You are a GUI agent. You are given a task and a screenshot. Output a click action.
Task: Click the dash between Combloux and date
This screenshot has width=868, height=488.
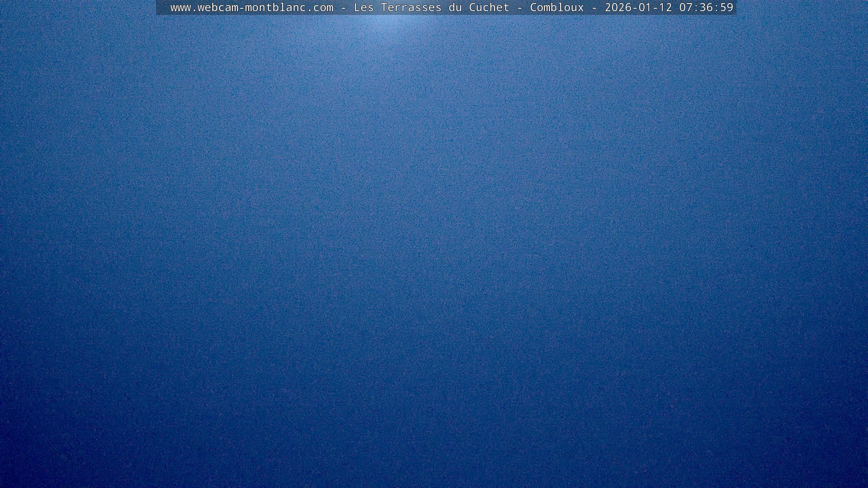coord(594,7)
